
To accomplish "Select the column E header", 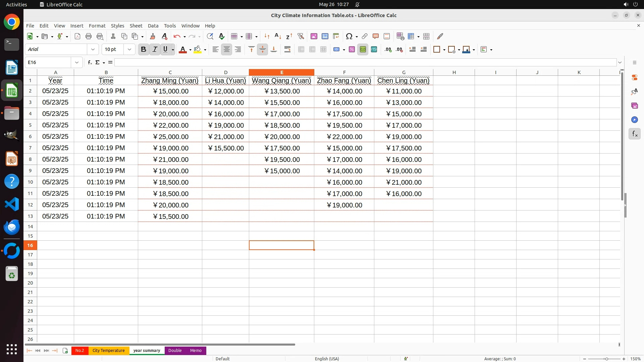I will coord(281,72).
